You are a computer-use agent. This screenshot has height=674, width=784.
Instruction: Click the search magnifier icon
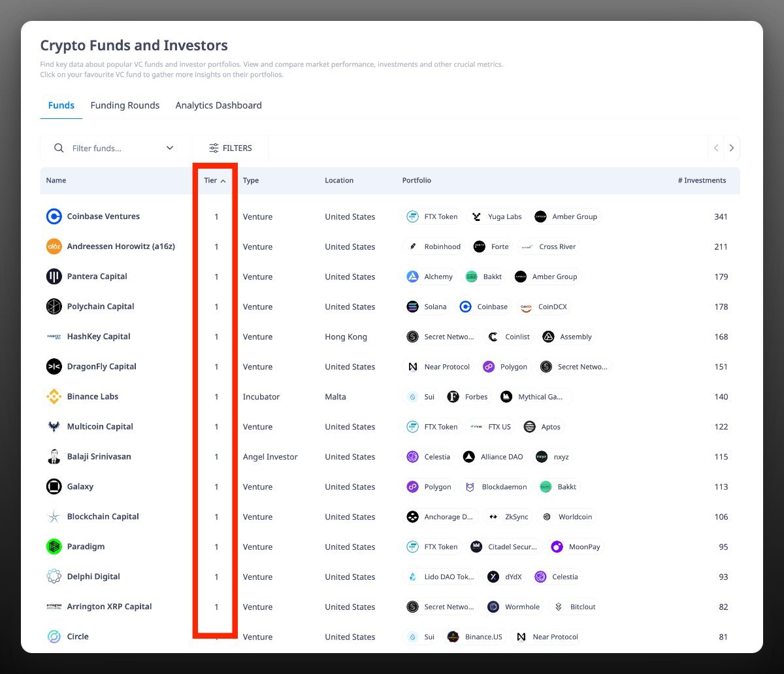pos(59,148)
